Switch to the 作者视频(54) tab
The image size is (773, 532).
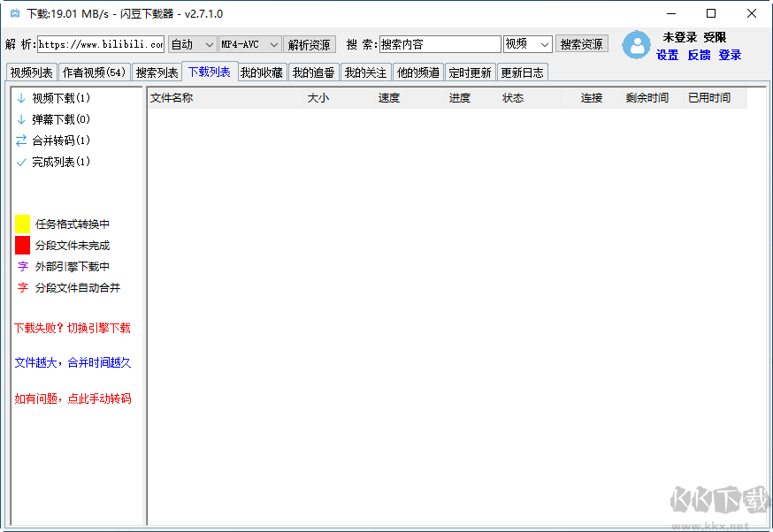(94, 72)
